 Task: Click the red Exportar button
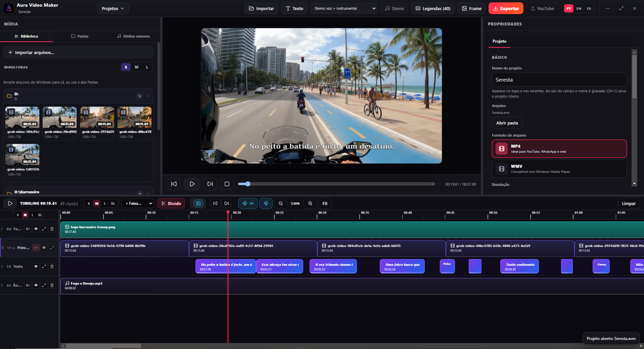506,8
